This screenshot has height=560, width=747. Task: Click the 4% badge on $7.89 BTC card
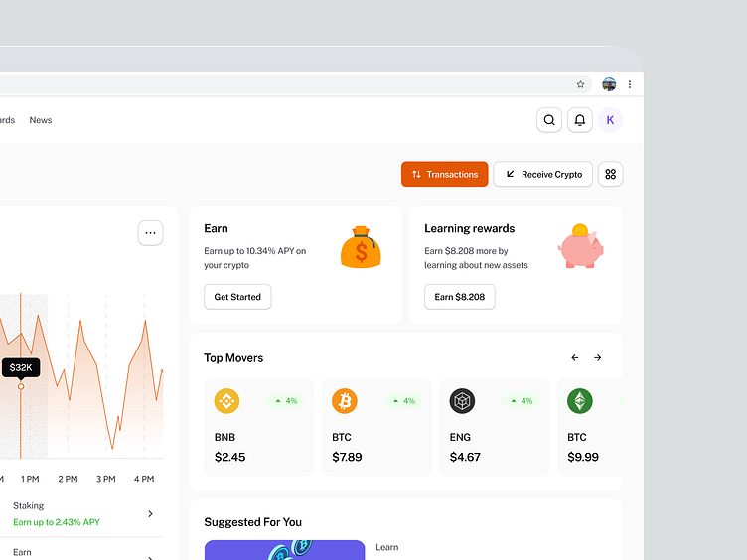pyautogui.click(x=403, y=401)
